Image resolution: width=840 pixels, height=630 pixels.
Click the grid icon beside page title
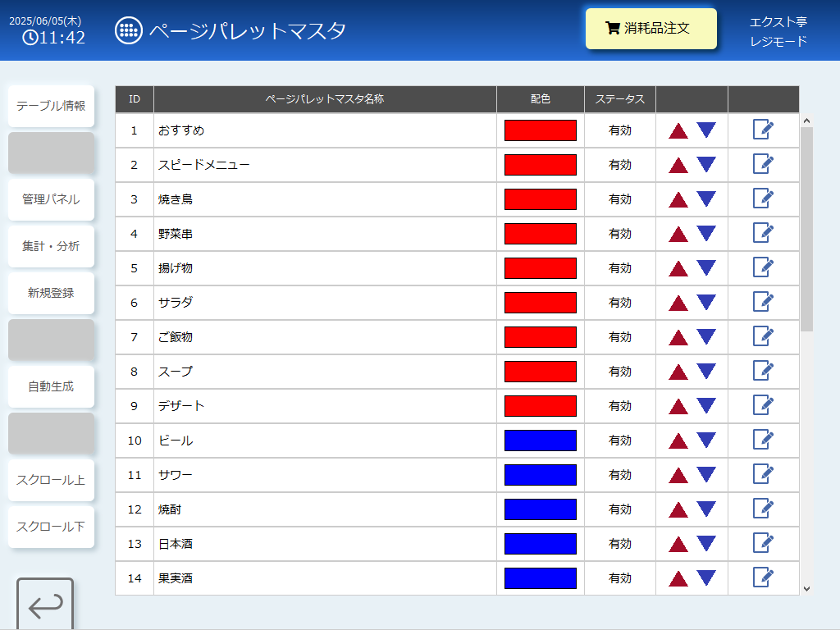(x=129, y=30)
